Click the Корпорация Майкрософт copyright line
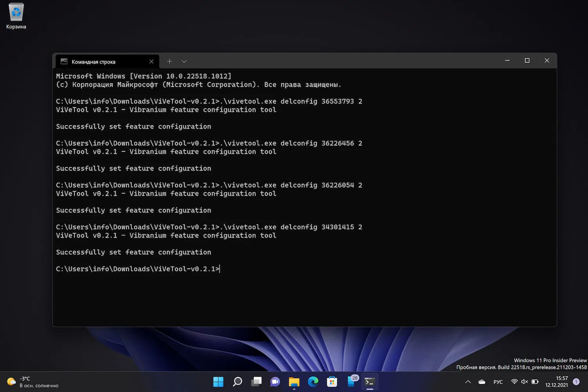 [x=198, y=85]
